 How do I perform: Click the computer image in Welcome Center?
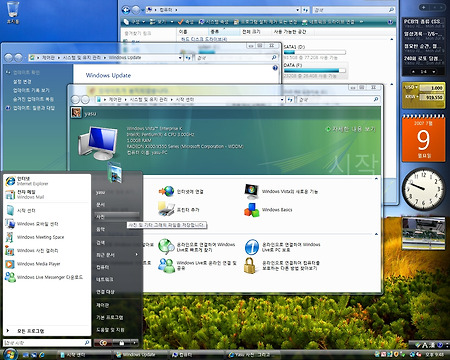click(x=98, y=143)
